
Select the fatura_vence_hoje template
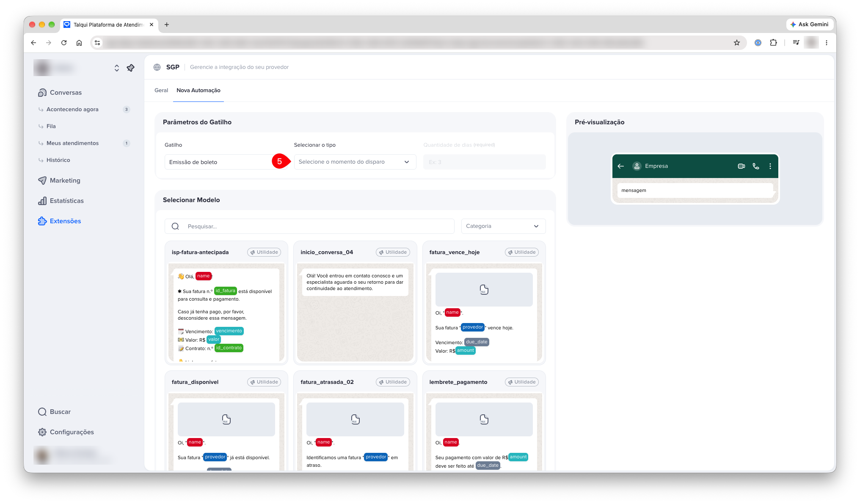point(484,303)
